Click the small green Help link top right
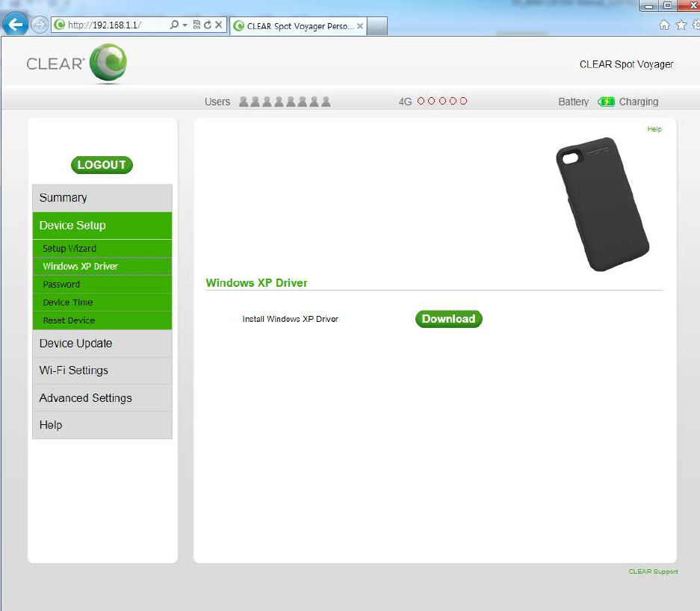 (654, 129)
